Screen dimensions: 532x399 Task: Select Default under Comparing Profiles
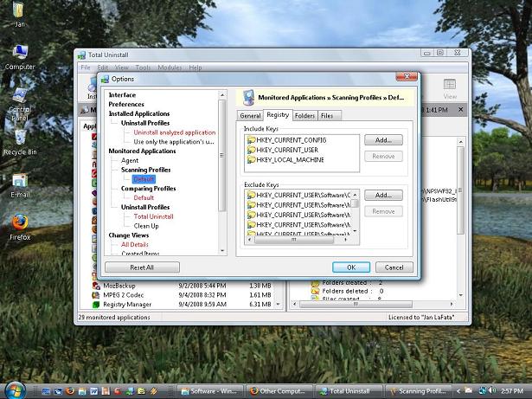(x=144, y=197)
